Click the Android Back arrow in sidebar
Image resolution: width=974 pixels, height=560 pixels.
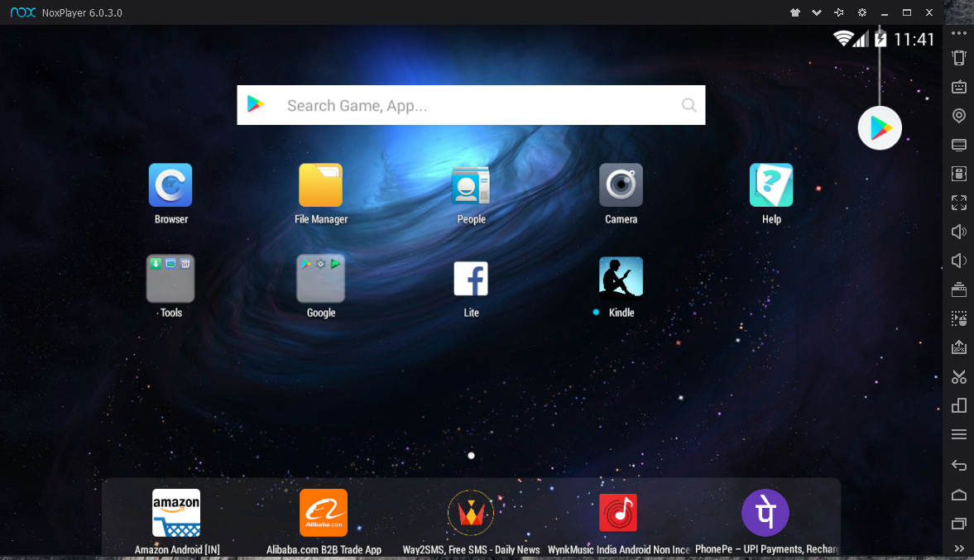point(959,465)
